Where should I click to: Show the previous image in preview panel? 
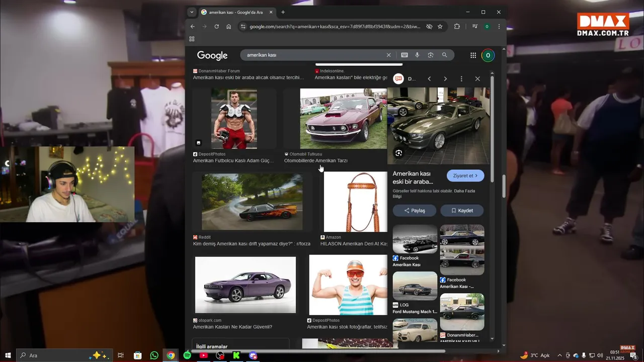coord(429,79)
